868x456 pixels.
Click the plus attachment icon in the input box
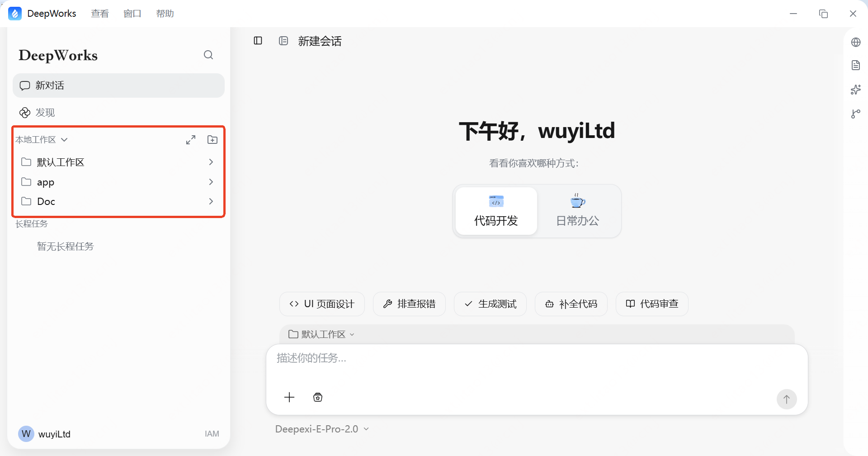[289, 397]
